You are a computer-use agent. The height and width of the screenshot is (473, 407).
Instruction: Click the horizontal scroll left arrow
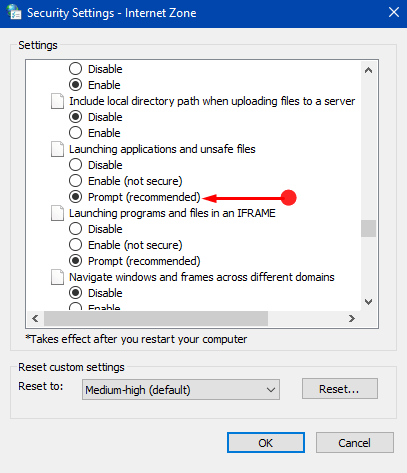pyautogui.click(x=35, y=319)
